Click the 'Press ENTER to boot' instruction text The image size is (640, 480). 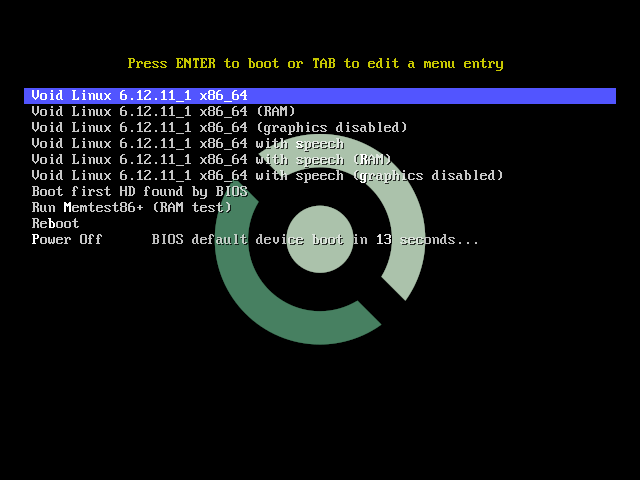click(316, 64)
